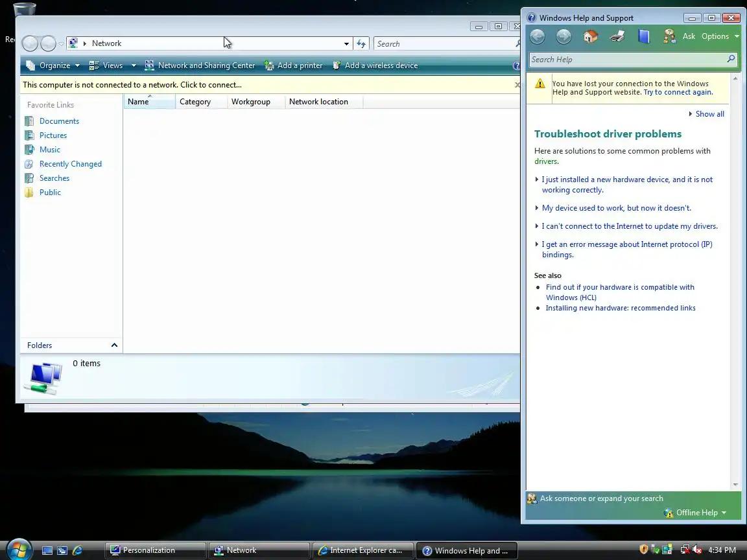Click Switch between windows quick launch icon

(62, 550)
